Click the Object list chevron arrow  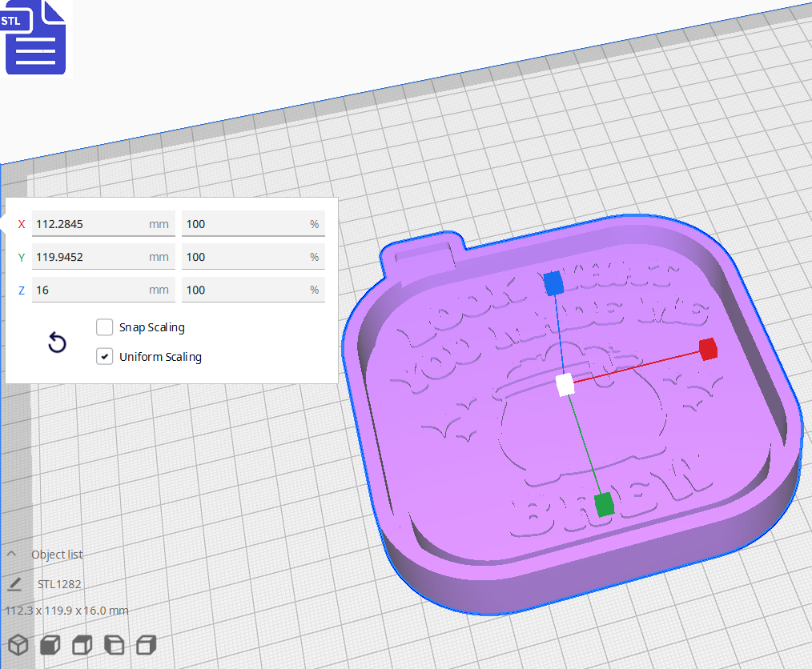point(10,553)
